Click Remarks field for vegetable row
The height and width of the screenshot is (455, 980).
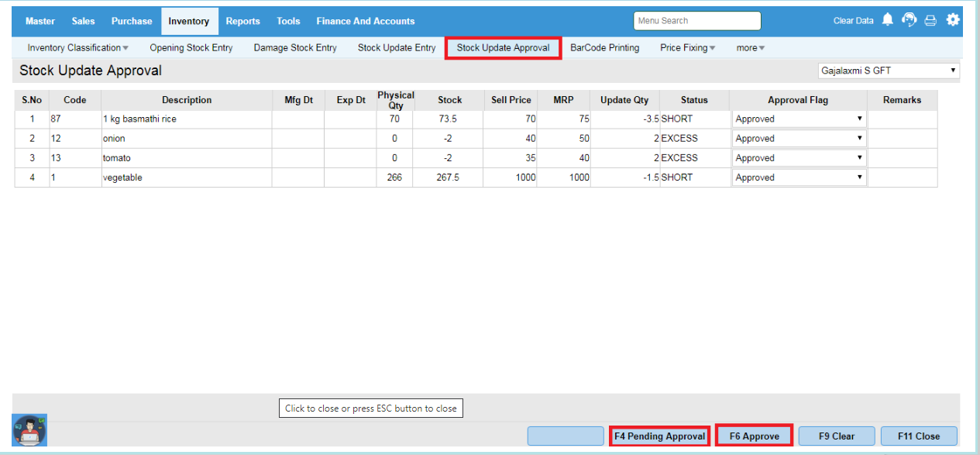coord(903,178)
